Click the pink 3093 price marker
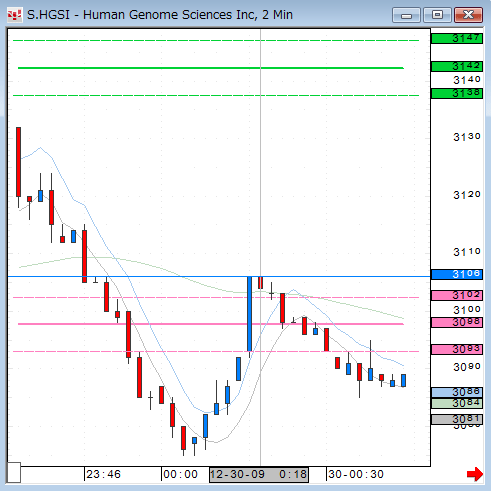Image resolution: width=491 pixels, height=491 pixels. 457,349
